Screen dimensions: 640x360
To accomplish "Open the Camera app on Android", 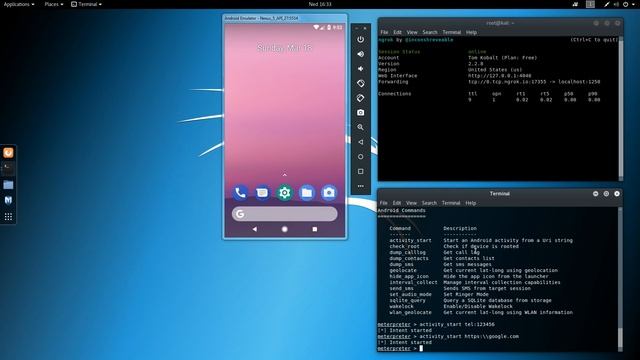I will coord(329,192).
